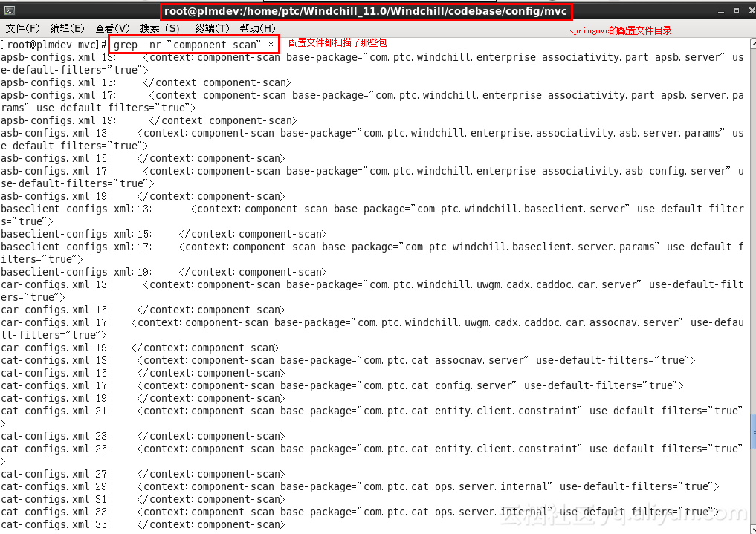Click the cat-configs.xml:25: line prefix
Screen dimensions: 756x534
[x=56, y=449]
